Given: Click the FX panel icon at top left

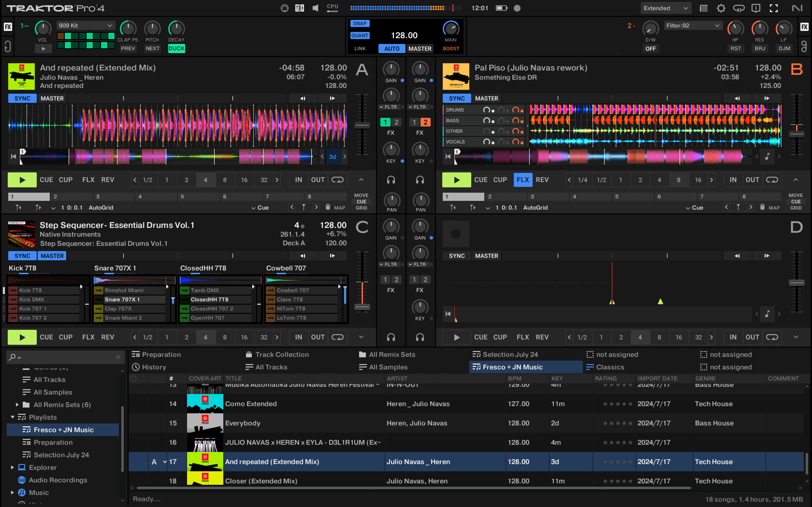Looking at the screenshot, I should pyautogui.click(x=8, y=27).
